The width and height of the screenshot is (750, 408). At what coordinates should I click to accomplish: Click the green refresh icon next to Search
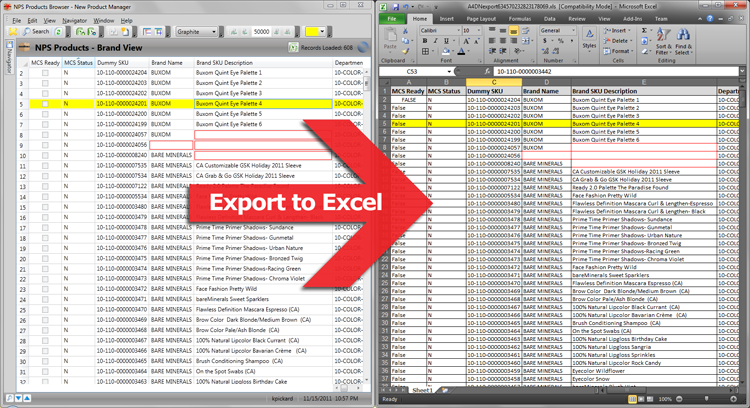coord(58,32)
